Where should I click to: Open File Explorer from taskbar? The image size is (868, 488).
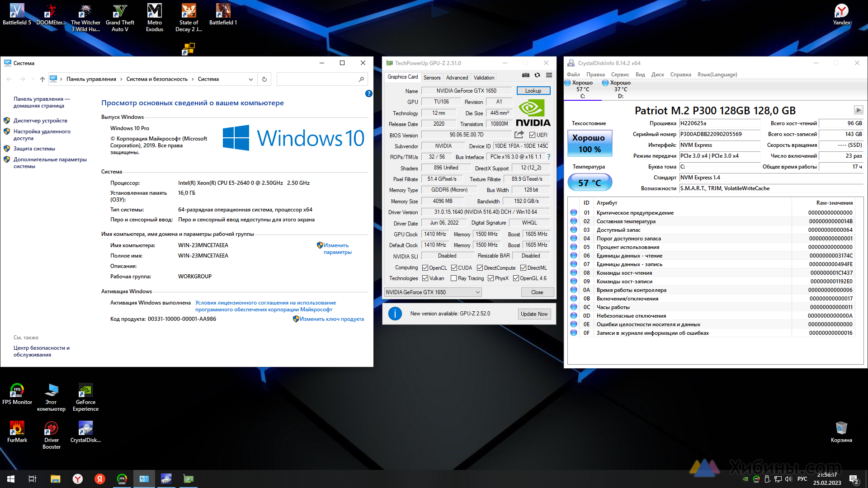[55, 479]
